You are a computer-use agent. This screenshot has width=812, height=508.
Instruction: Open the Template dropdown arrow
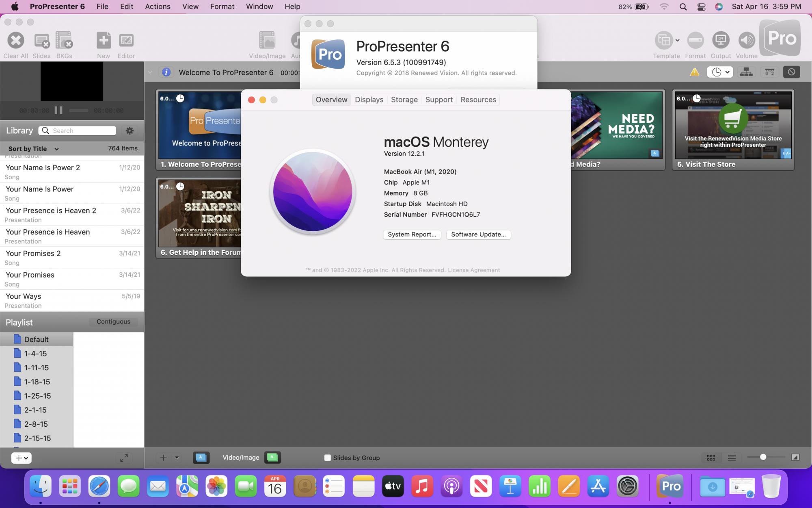(x=677, y=40)
